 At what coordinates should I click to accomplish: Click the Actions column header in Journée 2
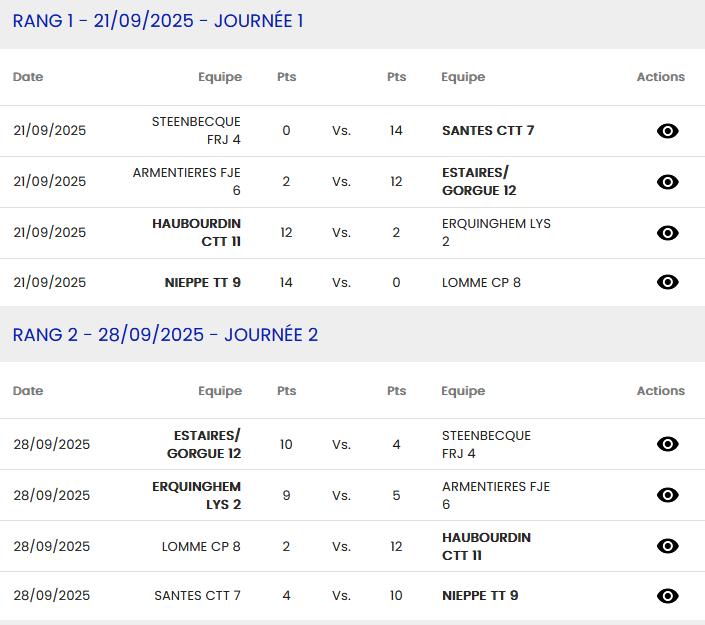pos(660,391)
